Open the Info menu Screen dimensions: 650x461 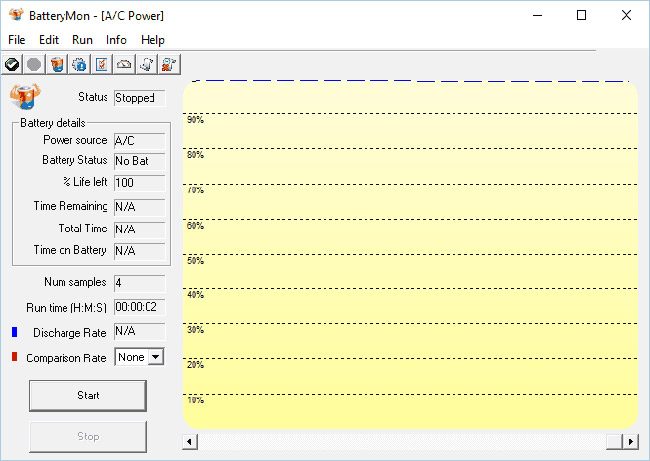(116, 39)
